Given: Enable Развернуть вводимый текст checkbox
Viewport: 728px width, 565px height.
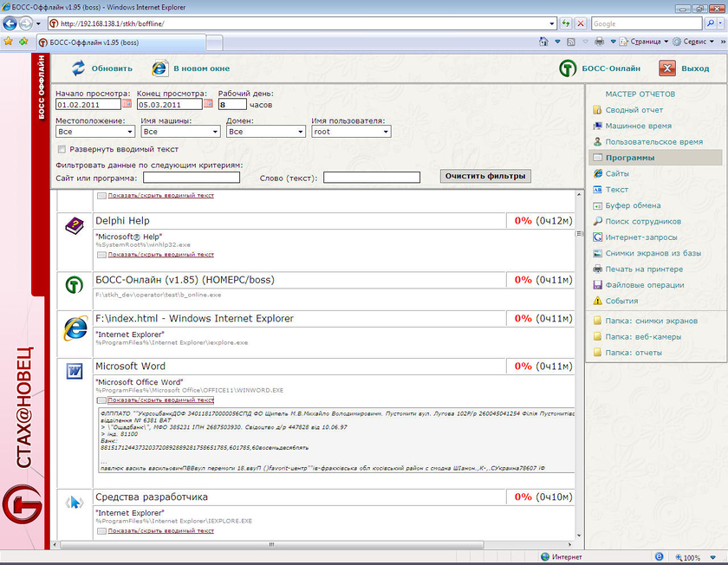Looking at the screenshot, I should 62,149.
